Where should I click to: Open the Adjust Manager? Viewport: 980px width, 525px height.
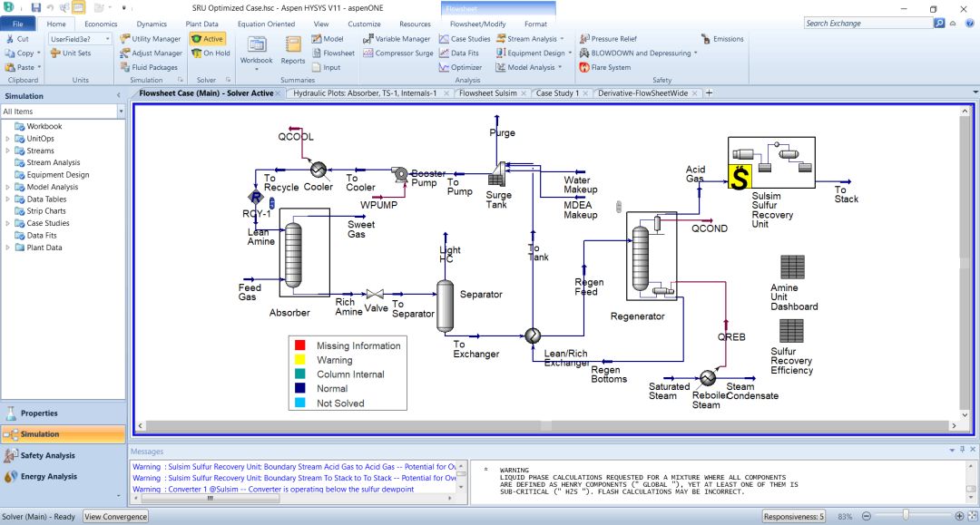pyautogui.click(x=151, y=53)
